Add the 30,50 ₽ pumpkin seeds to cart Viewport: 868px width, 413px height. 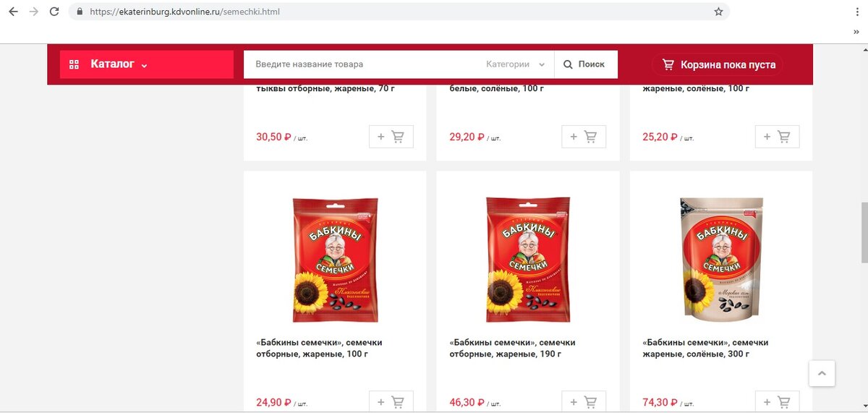391,137
